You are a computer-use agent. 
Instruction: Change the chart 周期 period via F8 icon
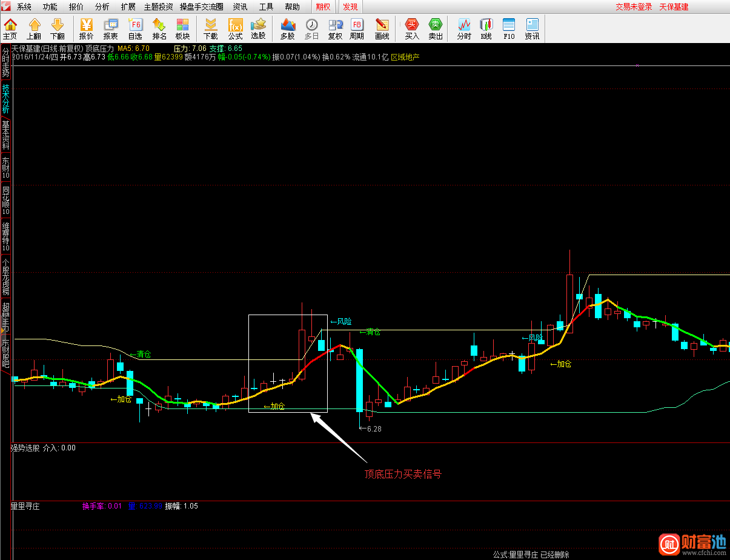[x=357, y=28]
